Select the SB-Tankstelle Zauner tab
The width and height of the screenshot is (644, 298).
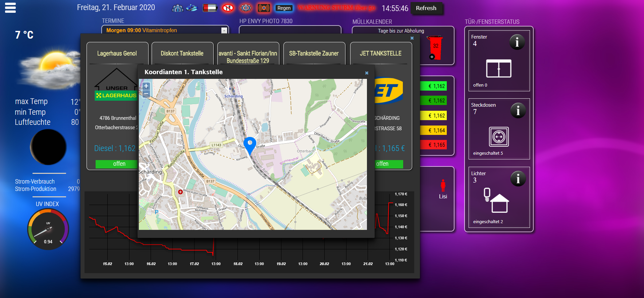(314, 53)
